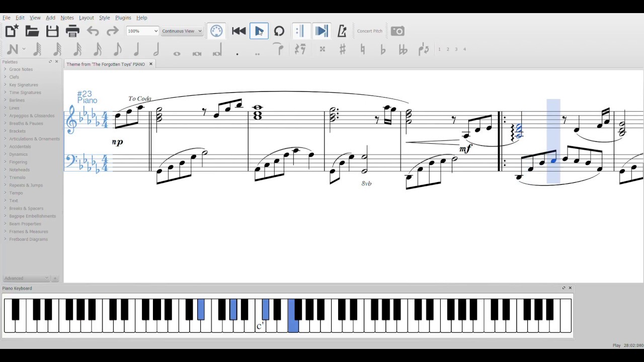Screen dimensions: 644x362
Task: Undock the Piano Keyboard panel
Action: click(563, 288)
